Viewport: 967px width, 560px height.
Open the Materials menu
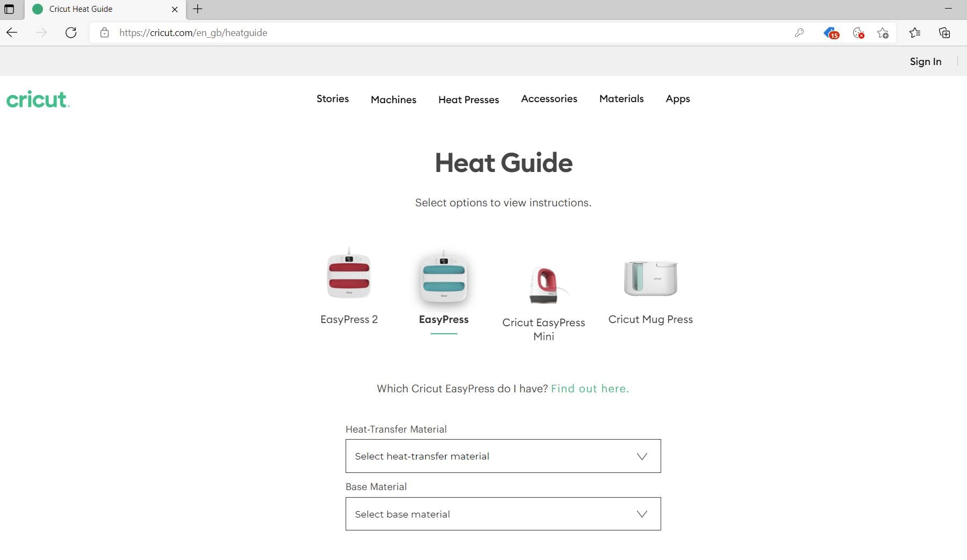621,99
